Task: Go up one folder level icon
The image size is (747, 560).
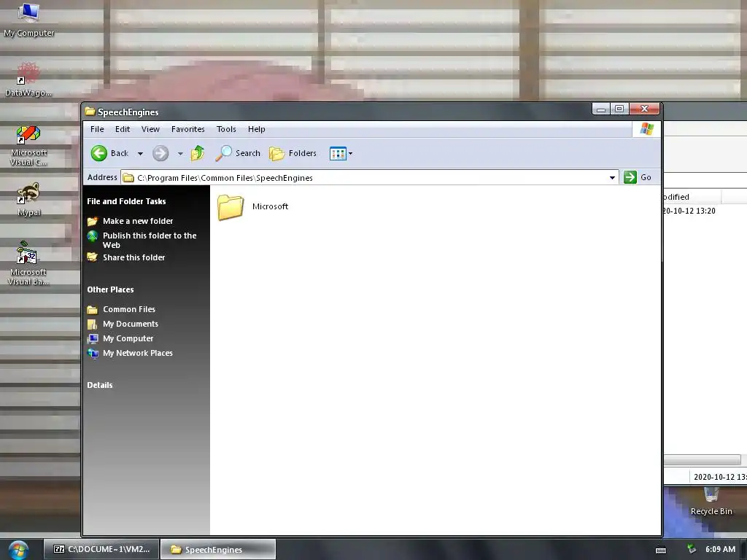Action: click(x=197, y=153)
